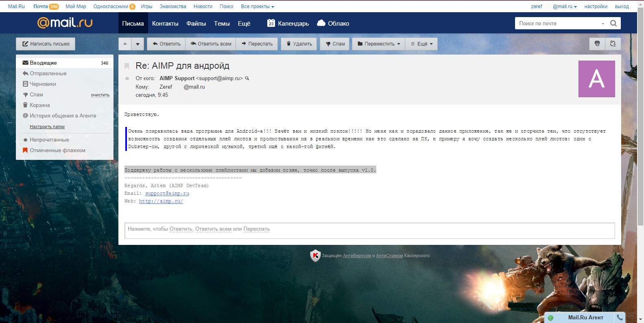Open the @mail.ru account dropdown
Screen dimensions: 644x323
pyautogui.click(x=565, y=7)
